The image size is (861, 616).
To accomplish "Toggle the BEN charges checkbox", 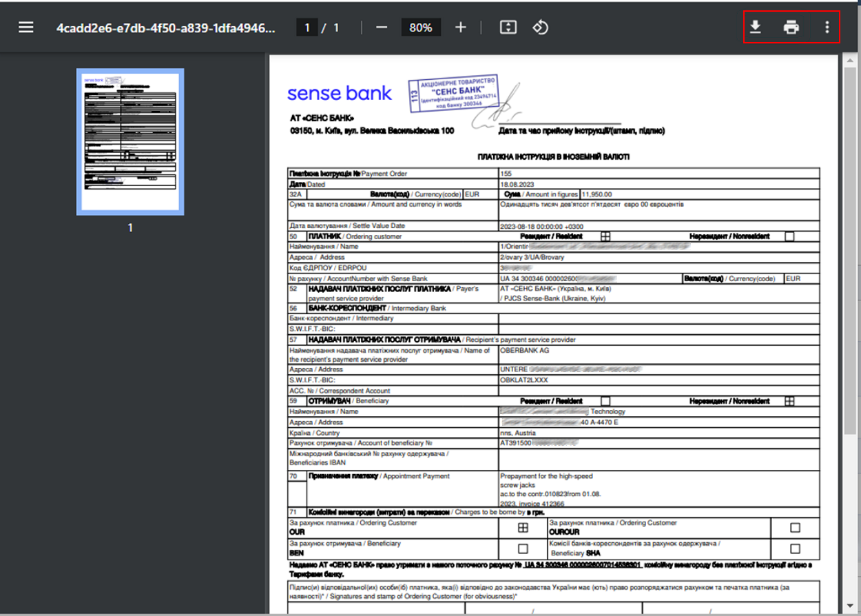I will pos(523,548).
